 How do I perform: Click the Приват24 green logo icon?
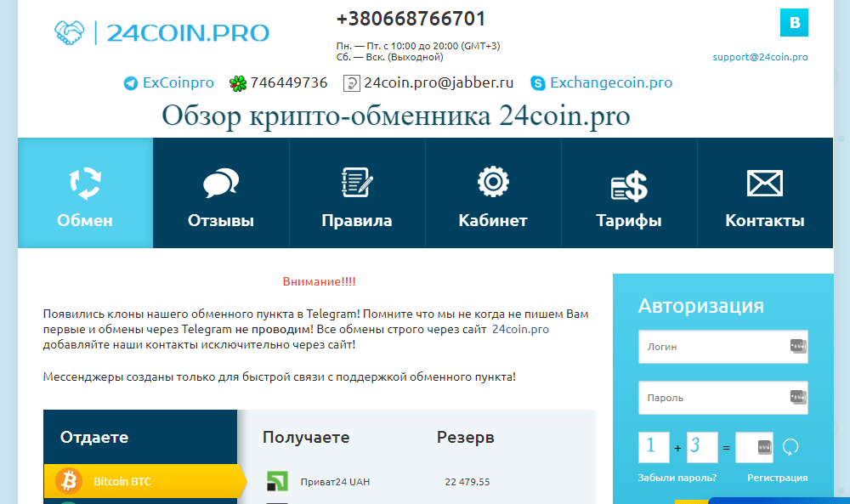point(277,481)
